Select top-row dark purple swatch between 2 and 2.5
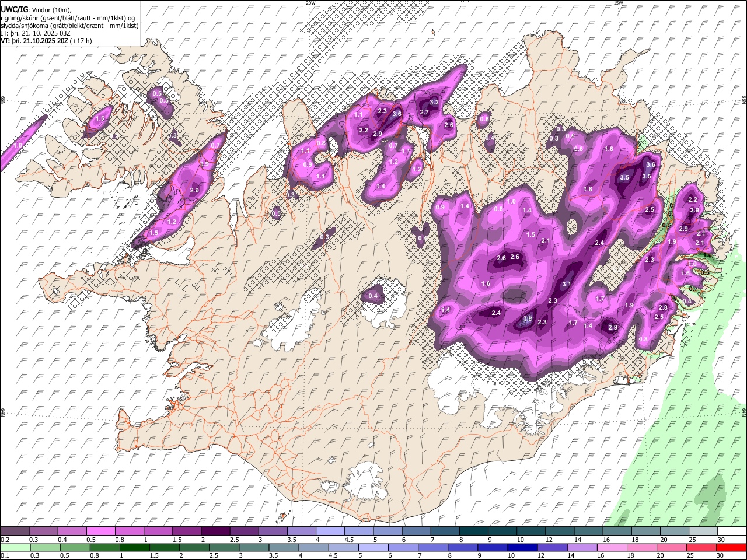747x560 pixels. click(215, 531)
